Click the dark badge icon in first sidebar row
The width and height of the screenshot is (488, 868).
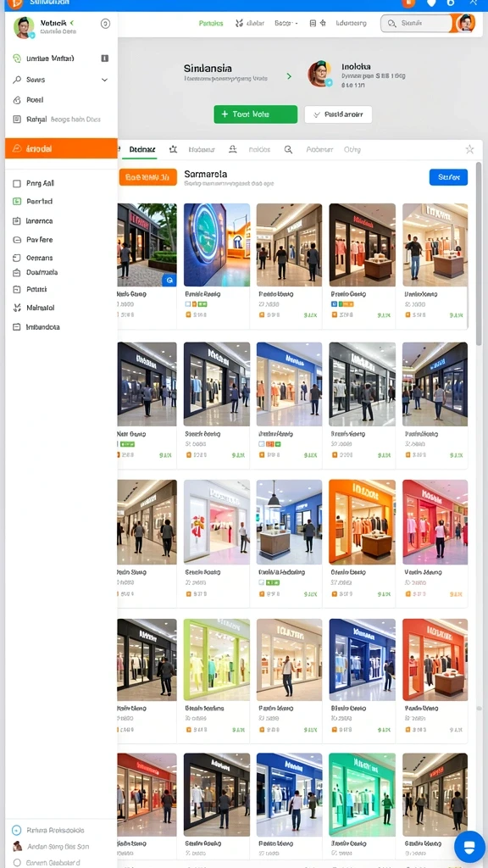tap(104, 58)
